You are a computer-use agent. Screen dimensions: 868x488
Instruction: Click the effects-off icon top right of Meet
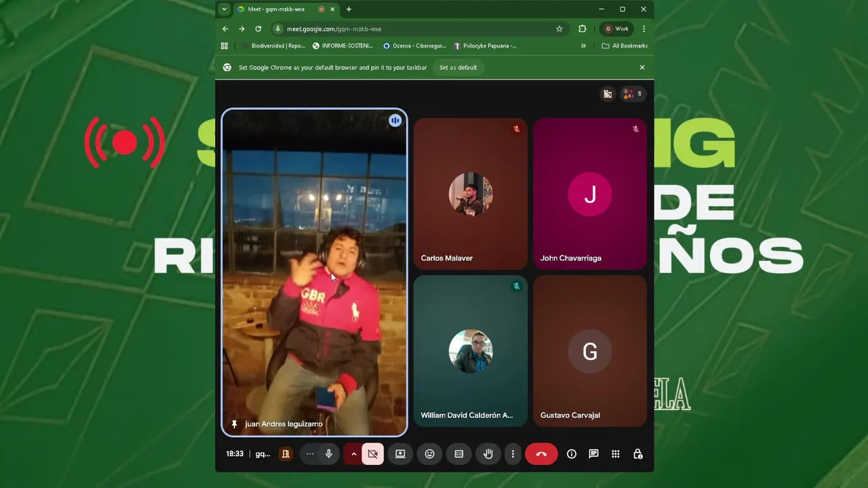pyautogui.click(x=608, y=94)
